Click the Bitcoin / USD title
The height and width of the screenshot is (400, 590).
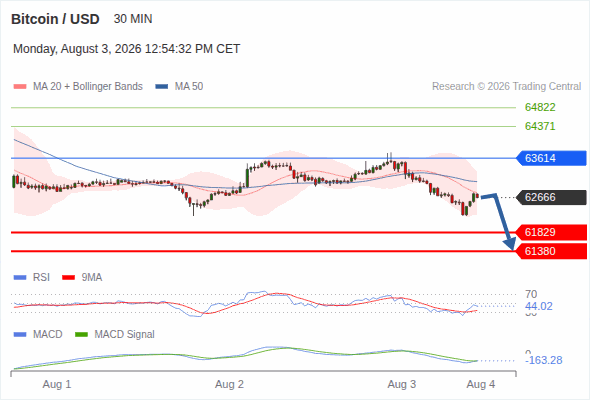click(55, 19)
